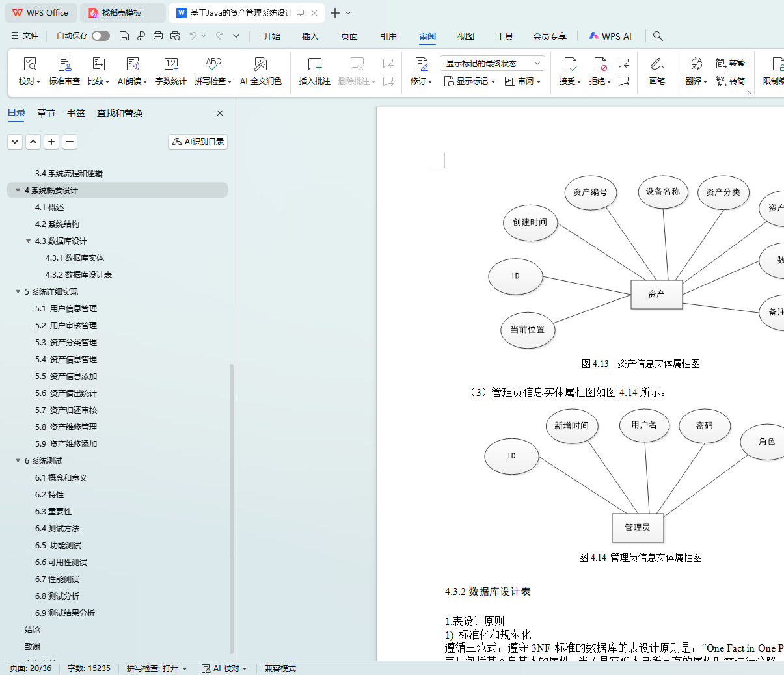Viewport: 784px width, 675px height.
Task: Click the navigation pane vertical scrollbar
Action: pos(232,507)
